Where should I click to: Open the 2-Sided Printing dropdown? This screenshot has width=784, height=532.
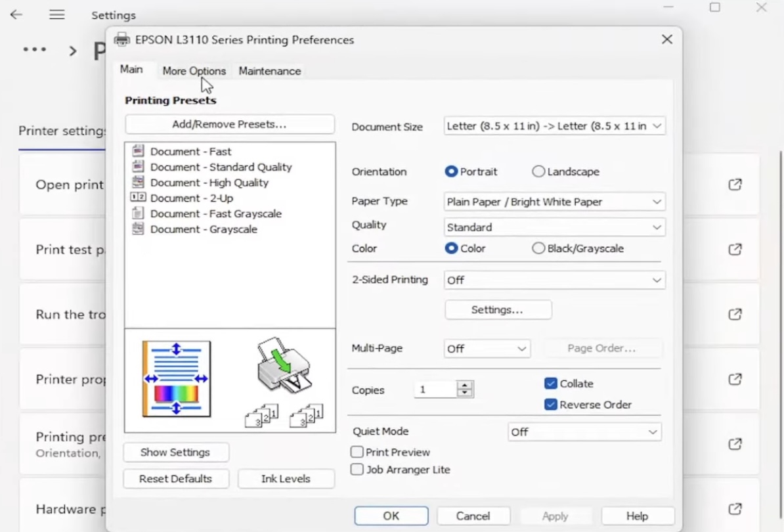(x=554, y=280)
